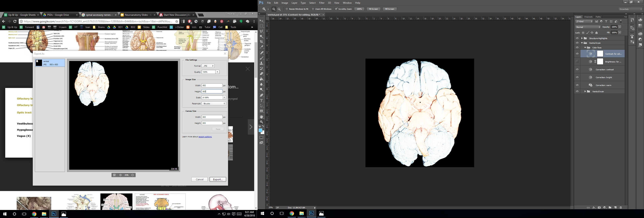Open the export options link
The image size is (644, 218).
[205, 137]
